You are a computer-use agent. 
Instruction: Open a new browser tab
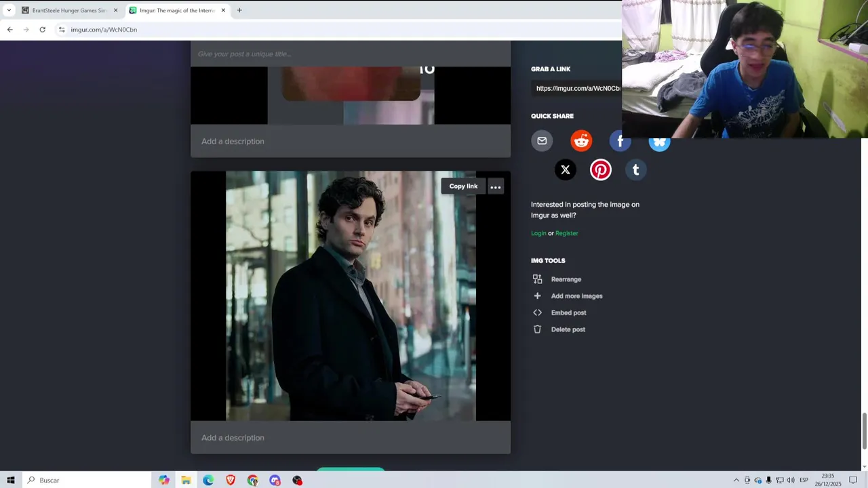pos(239,10)
